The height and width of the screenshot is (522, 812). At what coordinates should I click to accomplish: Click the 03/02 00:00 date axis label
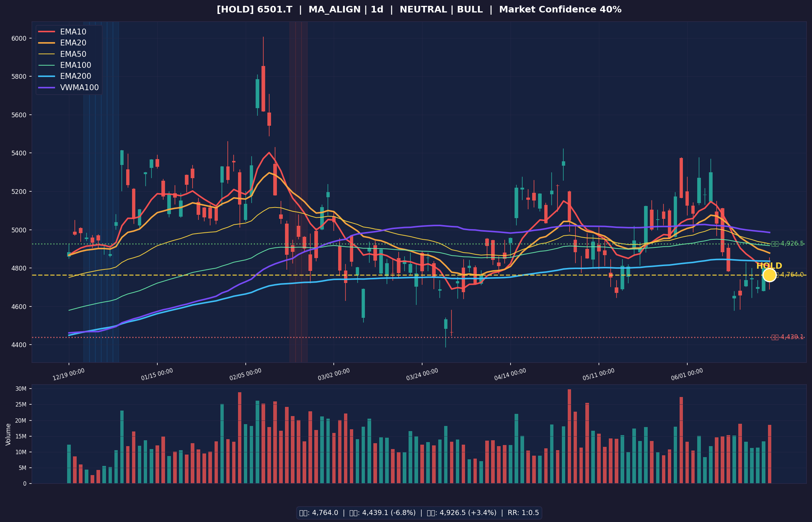click(334, 374)
